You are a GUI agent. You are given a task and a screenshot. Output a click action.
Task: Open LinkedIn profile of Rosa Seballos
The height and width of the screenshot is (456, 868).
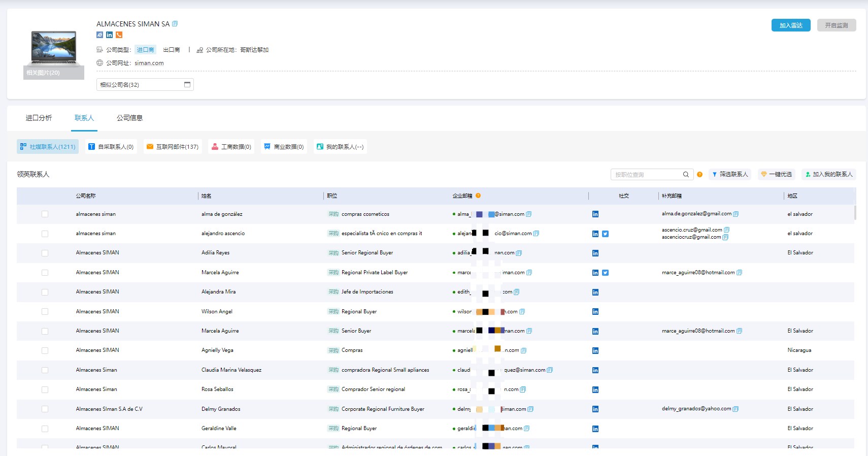(595, 390)
